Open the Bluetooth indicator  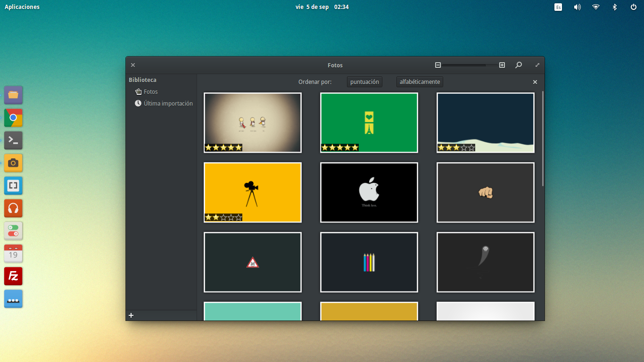(x=615, y=7)
